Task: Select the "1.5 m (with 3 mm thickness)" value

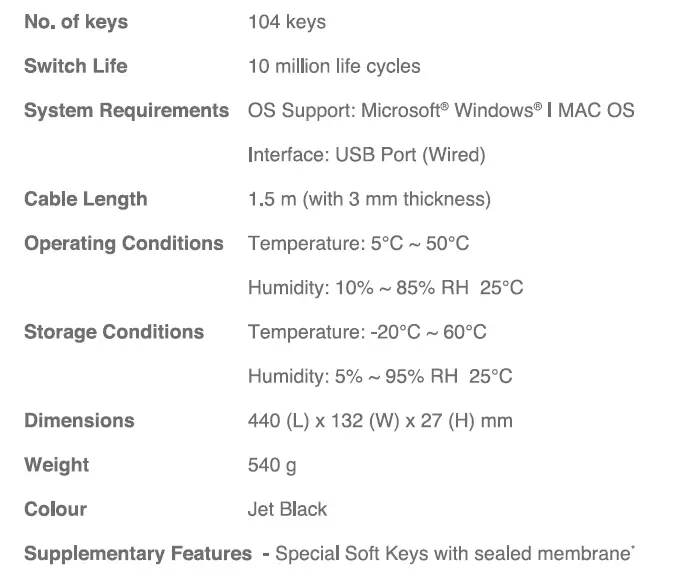Action: point(369,199)
